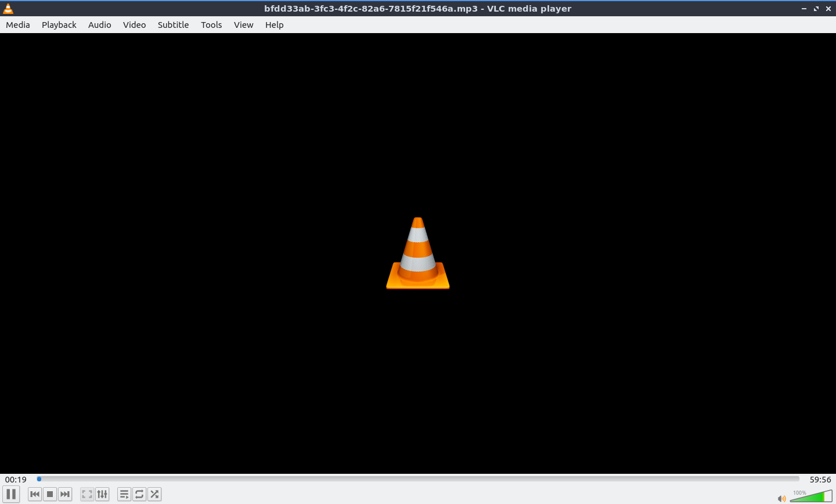Open the extended settings equalizer panel
Image resolution: width=836 pixels, height=504 pixels.
pos(102,494)
